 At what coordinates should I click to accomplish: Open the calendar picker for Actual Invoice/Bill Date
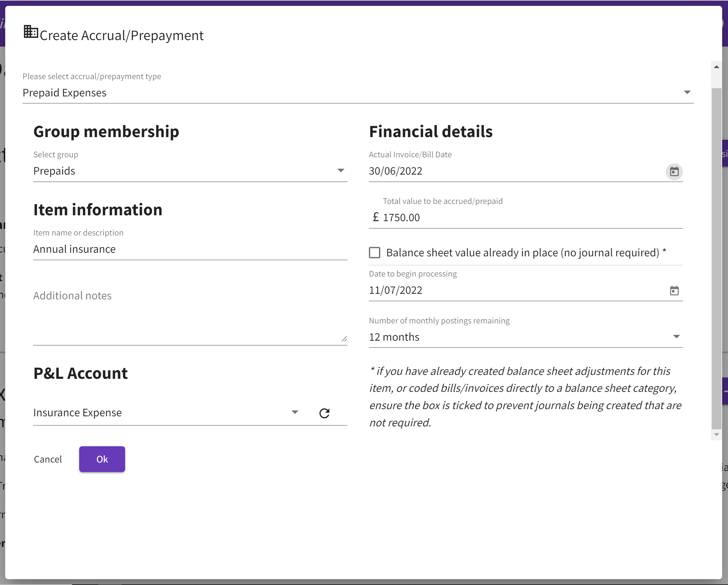pos(674,172)
